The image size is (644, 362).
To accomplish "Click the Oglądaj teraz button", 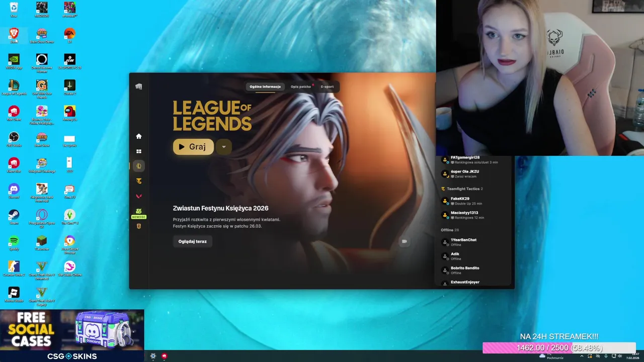I will [x=192, y=241].
